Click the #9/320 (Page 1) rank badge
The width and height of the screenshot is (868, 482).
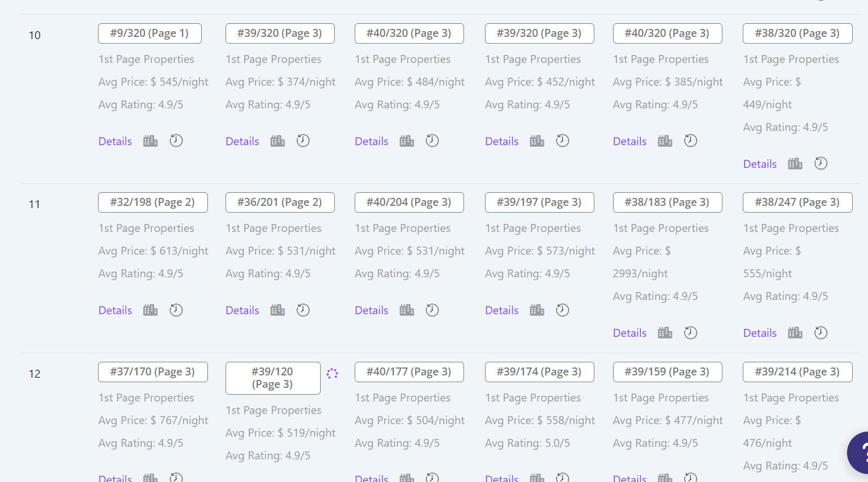pyautogui.click(x=150, y=33)
